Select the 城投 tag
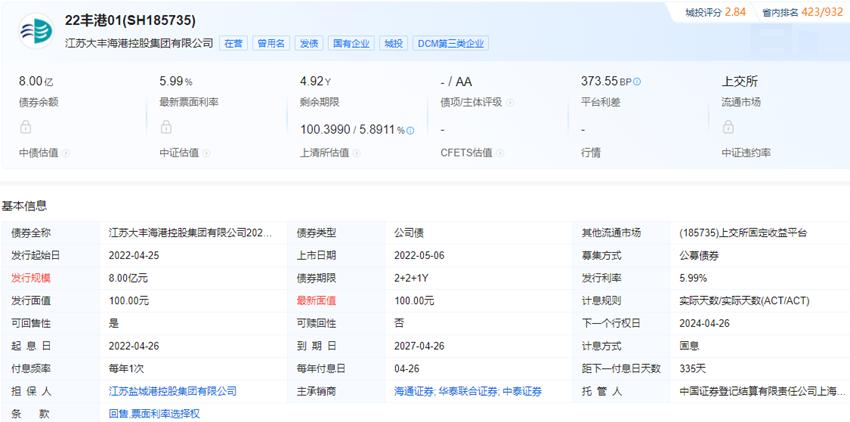Image resolution: width=850 pixels, height=422 pixels. [x=394, y=44]
